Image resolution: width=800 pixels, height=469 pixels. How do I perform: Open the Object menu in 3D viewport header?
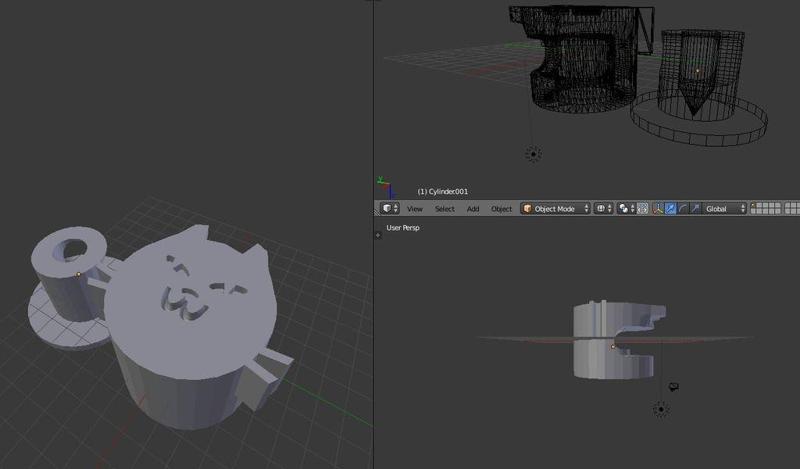pyautogui.click(x=501, y=209)
